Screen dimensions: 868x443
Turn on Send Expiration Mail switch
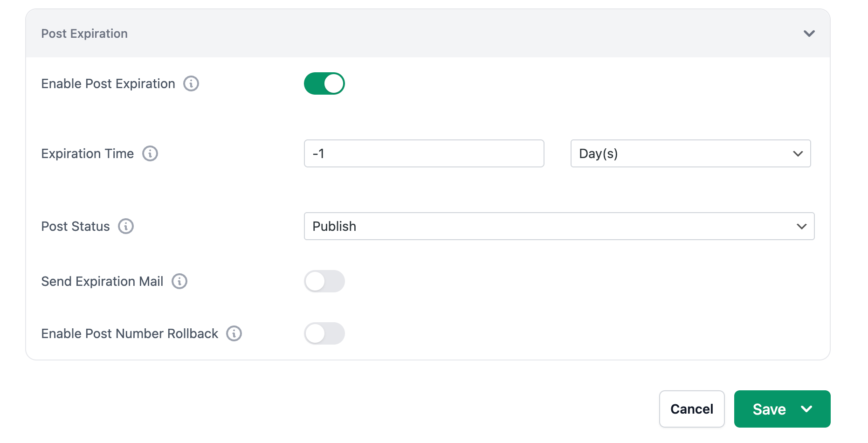324,281
